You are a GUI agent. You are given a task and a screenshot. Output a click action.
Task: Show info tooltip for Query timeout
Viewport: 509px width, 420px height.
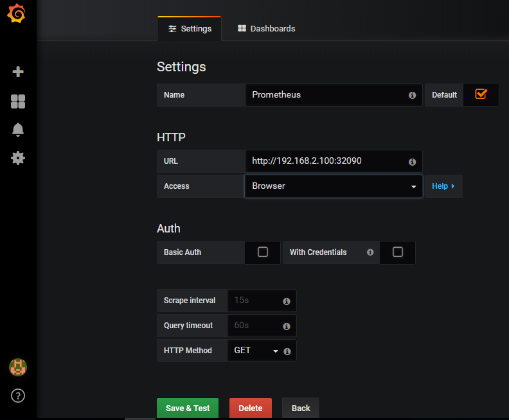(x=287, y=326)
